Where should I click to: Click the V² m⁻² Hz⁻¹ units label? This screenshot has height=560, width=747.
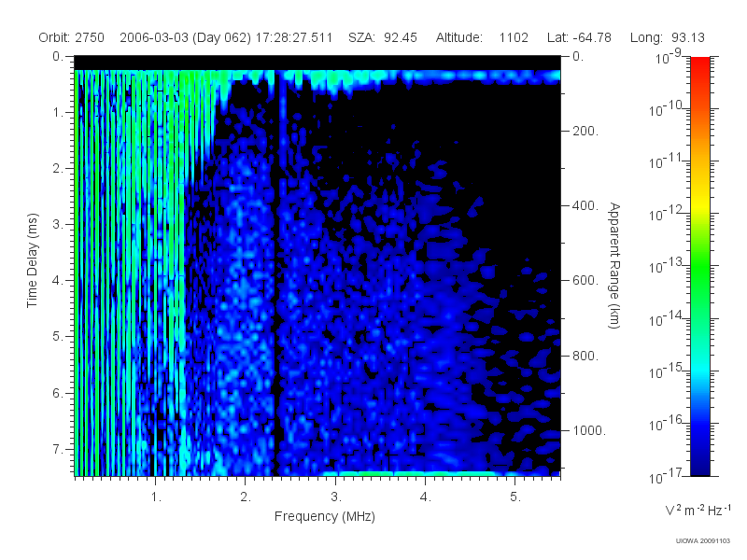pyautogui.click(x=698, y=510)
